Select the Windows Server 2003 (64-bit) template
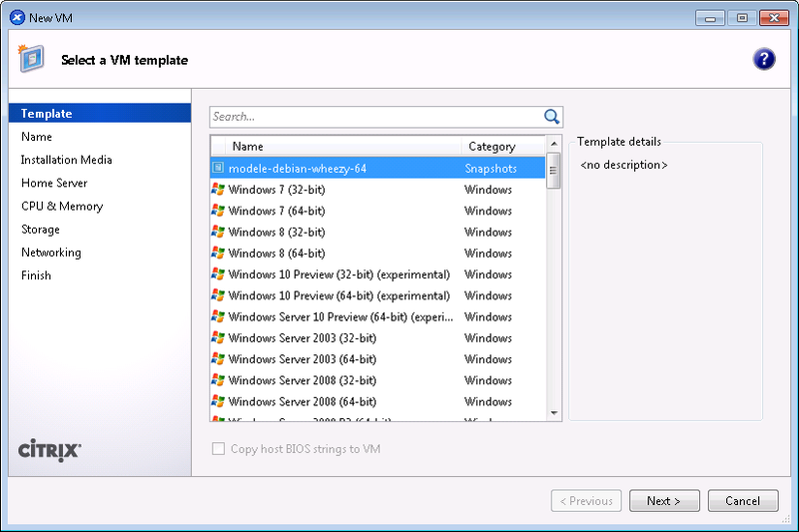 pos(378,359)
